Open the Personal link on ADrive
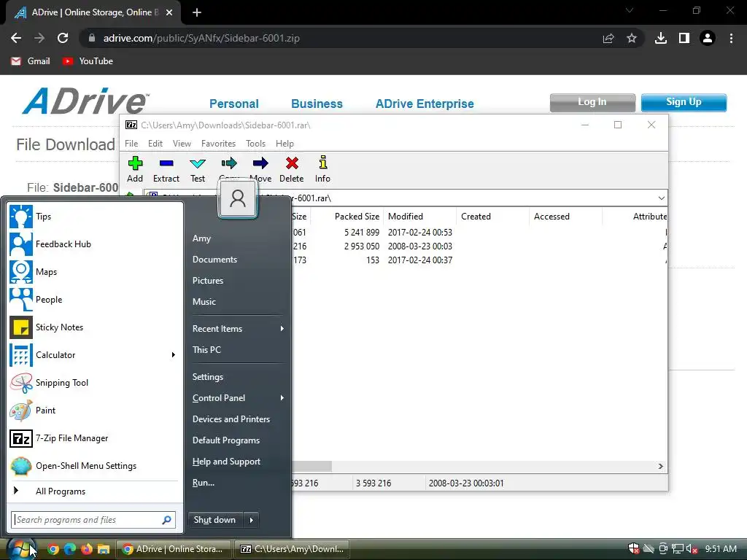747x560 pixels. (234, 104)
